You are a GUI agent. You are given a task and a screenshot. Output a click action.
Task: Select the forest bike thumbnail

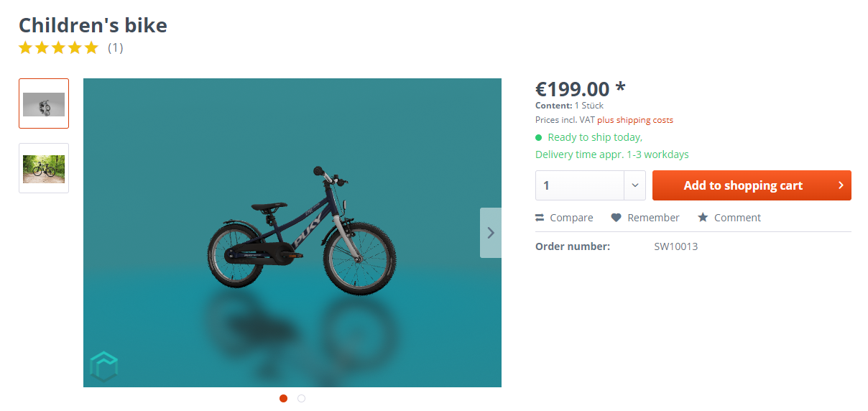point(44,168)
